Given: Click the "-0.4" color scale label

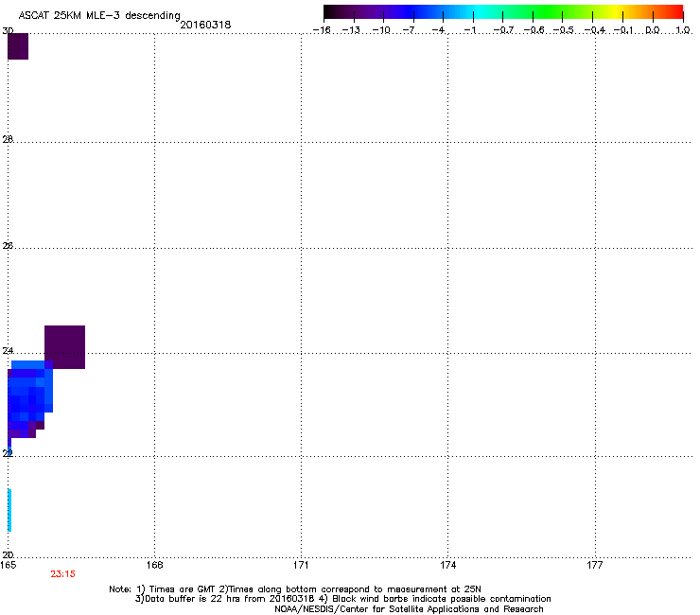Looking at the screenshot, I should tap(595, 30).
